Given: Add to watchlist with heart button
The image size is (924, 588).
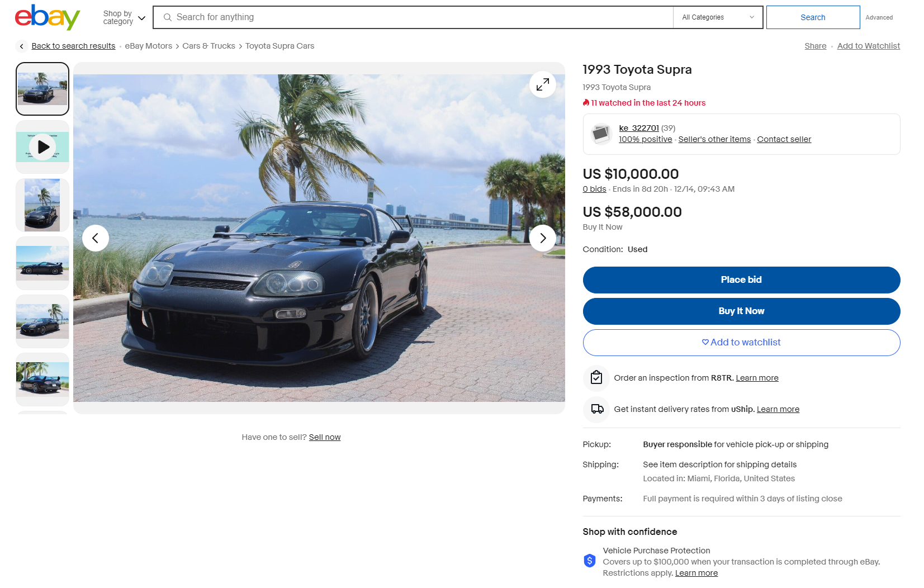Looking at the screenshot, I should point(741,343).
